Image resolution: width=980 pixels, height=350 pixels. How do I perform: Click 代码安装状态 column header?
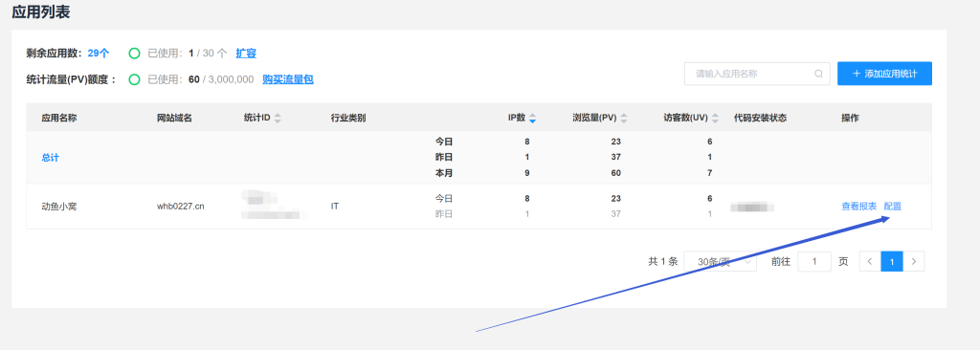760,119
